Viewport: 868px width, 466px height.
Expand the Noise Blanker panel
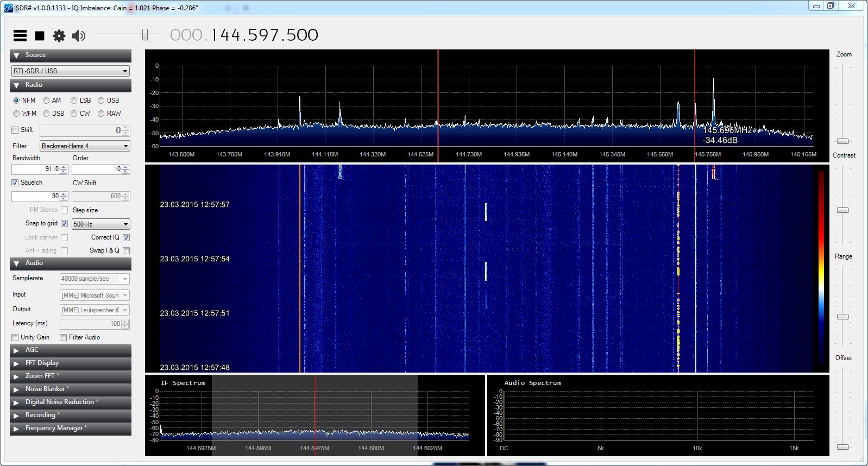[71, 389]
